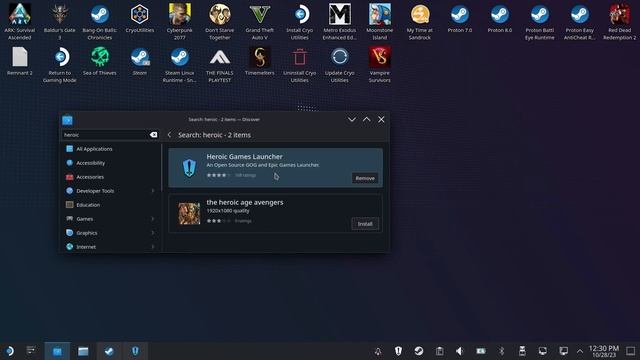Open volume control in system tray
Image resolution: width=640 pixels, height=360 pixels.
pos(460,351)
